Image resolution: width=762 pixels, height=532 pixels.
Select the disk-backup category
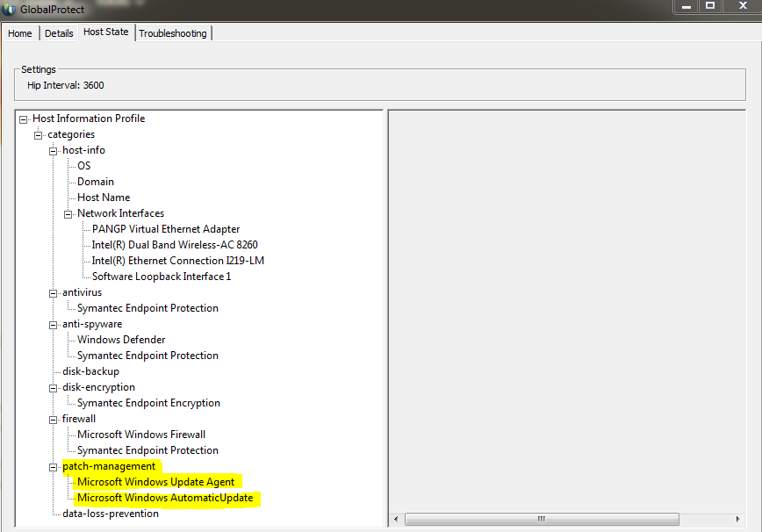pyautogui.click(x=91, y=371)
